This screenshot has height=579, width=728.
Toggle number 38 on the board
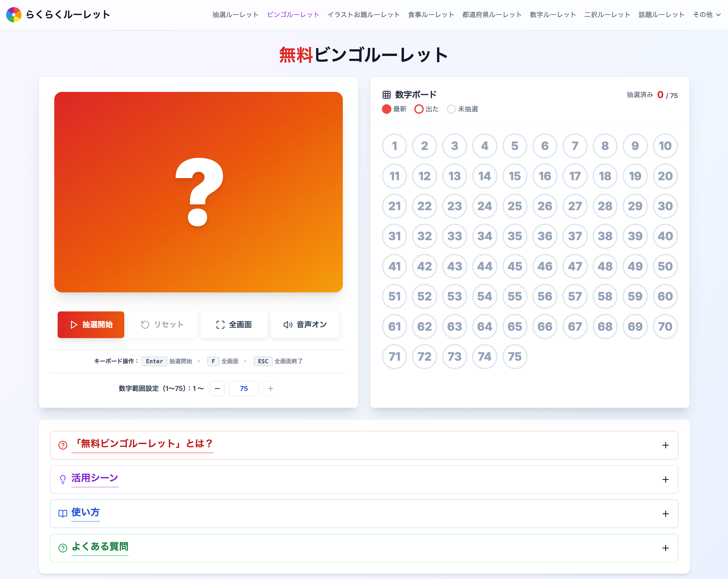(x=605, y=236)
